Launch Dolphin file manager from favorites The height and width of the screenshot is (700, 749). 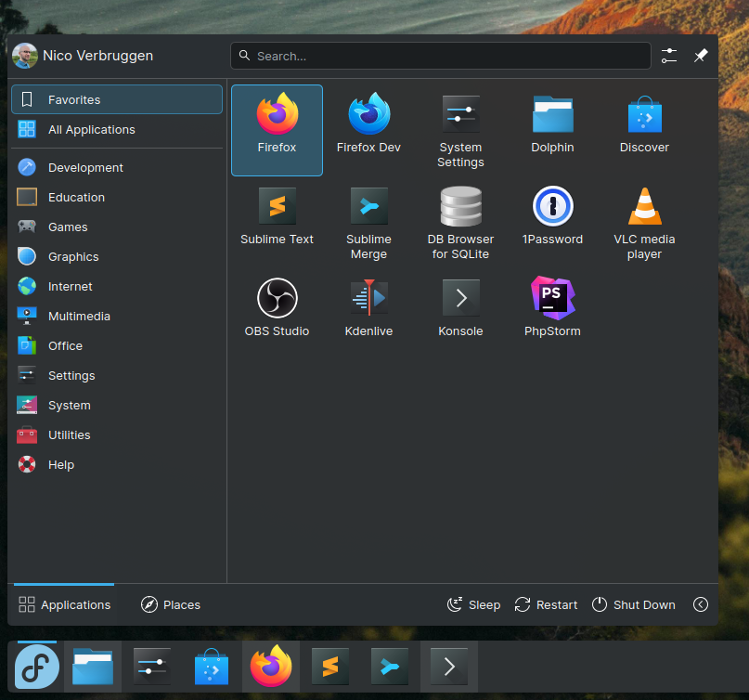(x=552, y=130)
